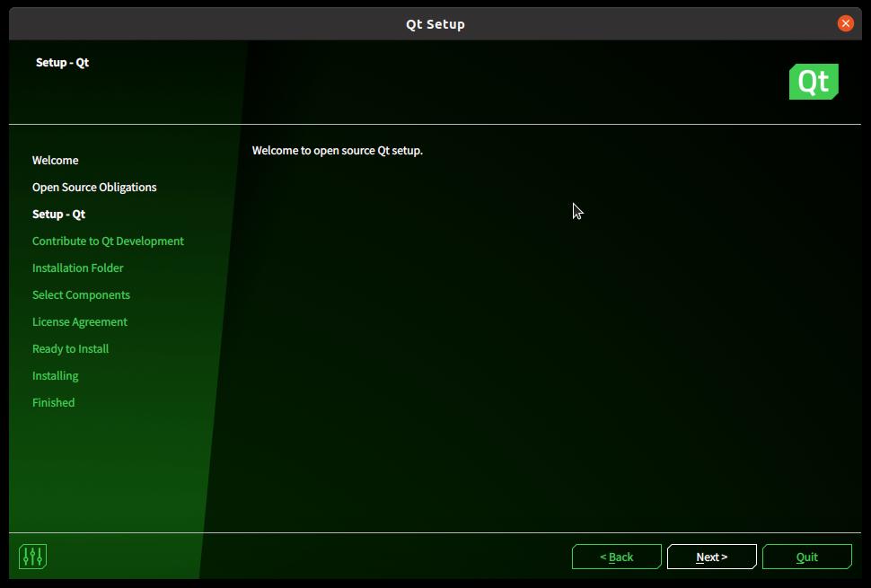Quit the Qt installer
The height and width of the screenshot is (588, 871).
pos(806,557)
